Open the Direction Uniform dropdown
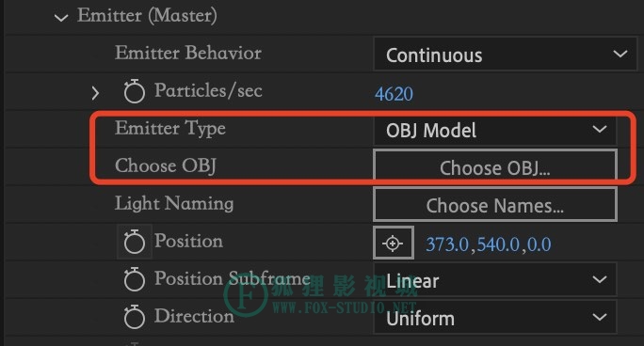 tap(495, 317)
